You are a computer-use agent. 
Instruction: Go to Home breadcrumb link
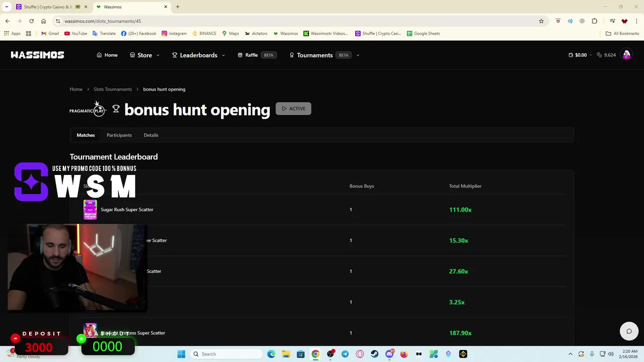(x=76, y=89)
